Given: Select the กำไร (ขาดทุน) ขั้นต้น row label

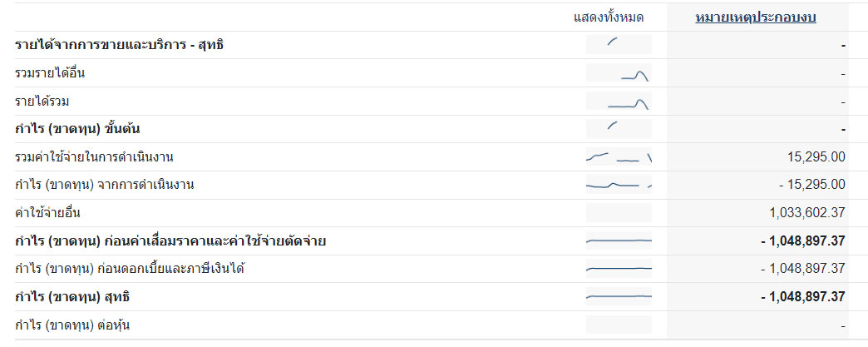Looking at the screenshot, I should coord(76,129).
